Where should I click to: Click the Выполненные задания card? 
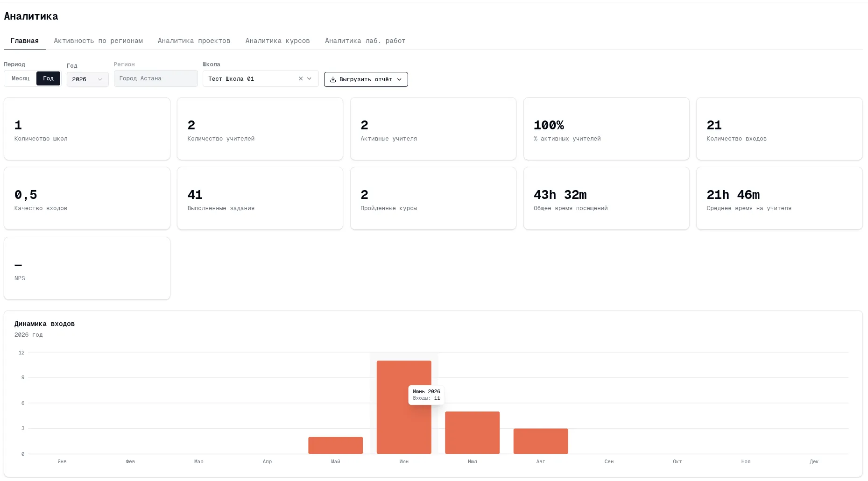pos(260,198)
